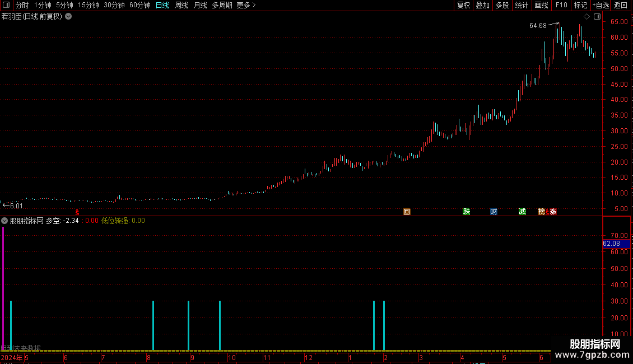
Task: Click the 62.08 highlighted axis value
Action: click(616, 244)
